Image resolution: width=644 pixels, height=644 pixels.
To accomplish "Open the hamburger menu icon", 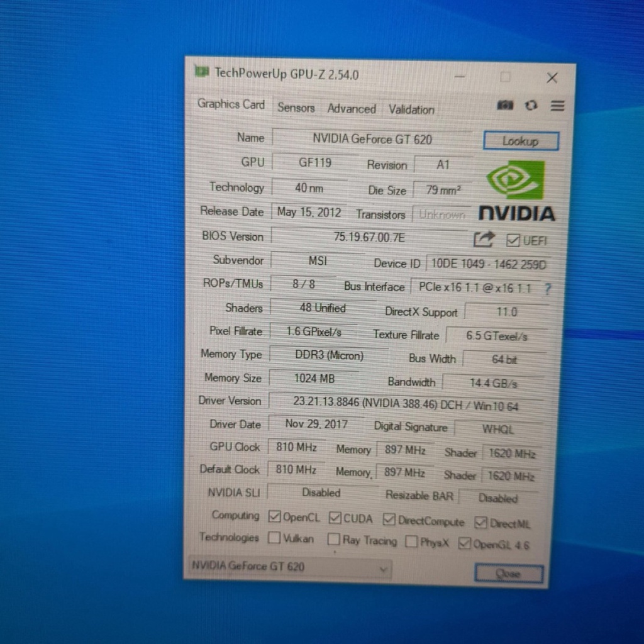I will pos(557,106).
